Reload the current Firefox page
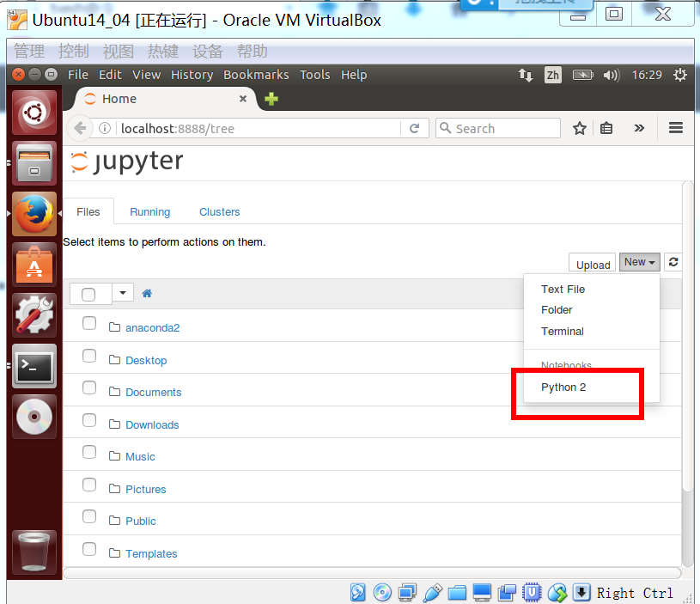The width and height of the screenshot is (700, 604). 414,129
